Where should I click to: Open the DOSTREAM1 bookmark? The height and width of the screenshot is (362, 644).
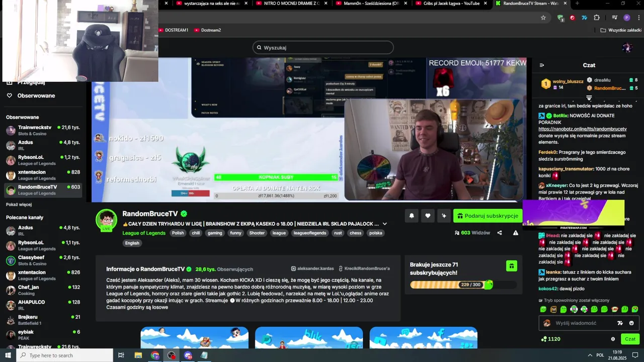(174, 30)
